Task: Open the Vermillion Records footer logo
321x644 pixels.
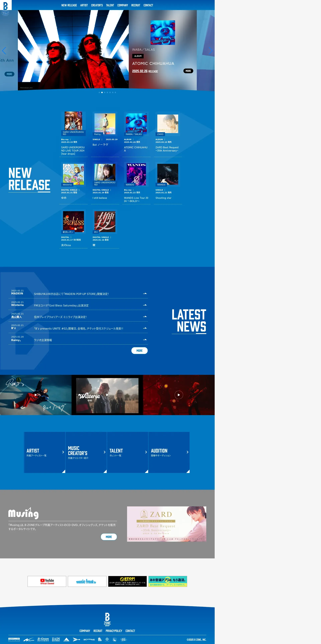Action: tap(14, 639)
